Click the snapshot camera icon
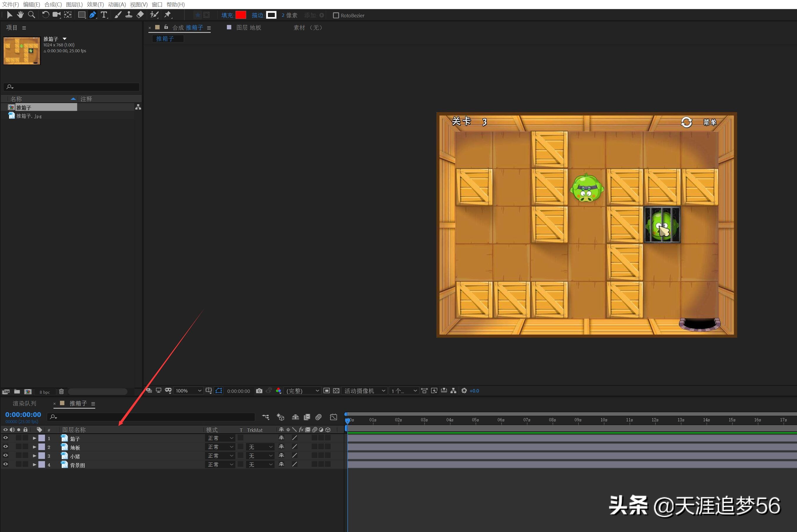The height and width of the screenshot is (532, 797). [259, 391]
